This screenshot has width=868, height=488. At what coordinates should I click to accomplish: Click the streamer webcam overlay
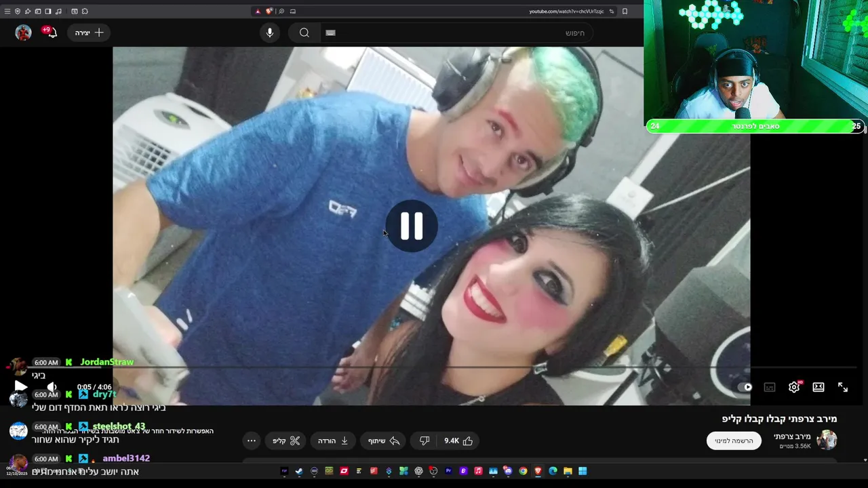[x=755, y=60]
